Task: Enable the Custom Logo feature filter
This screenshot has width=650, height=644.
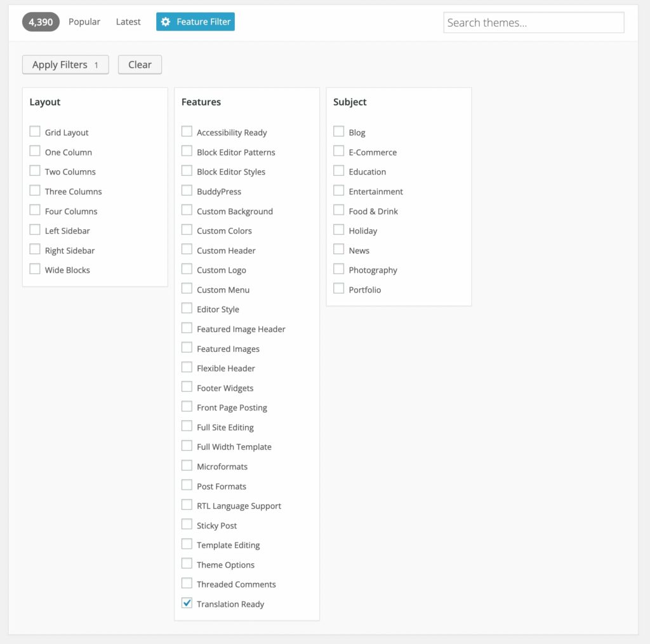Action: click(x=187, y=269)
